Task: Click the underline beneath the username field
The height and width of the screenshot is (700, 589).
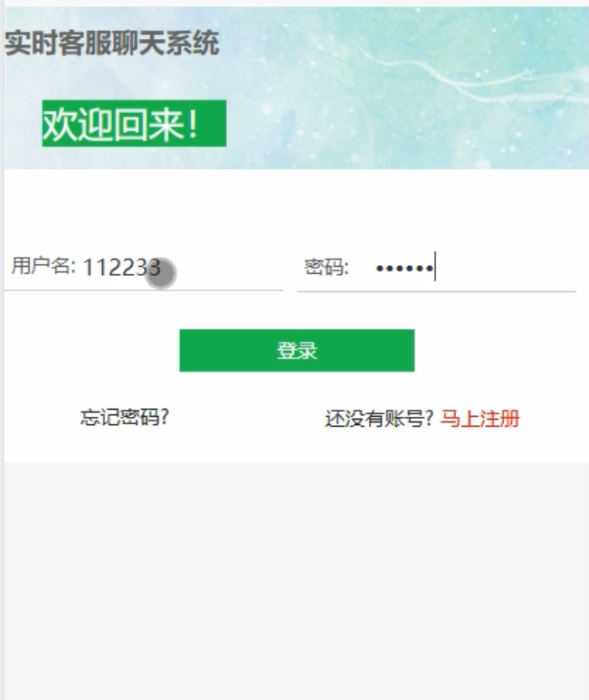Action: click(143, 290)
